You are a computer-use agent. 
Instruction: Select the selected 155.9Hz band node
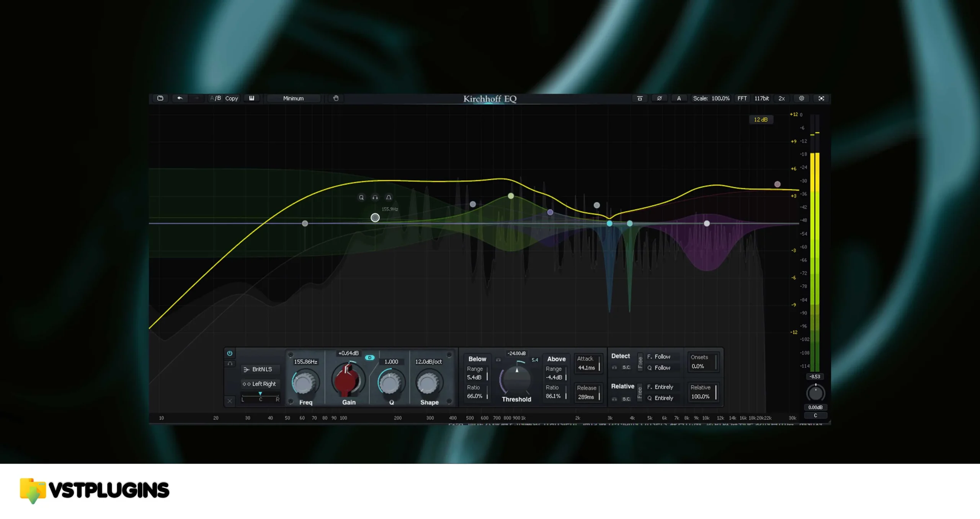(x=375, y=218)
